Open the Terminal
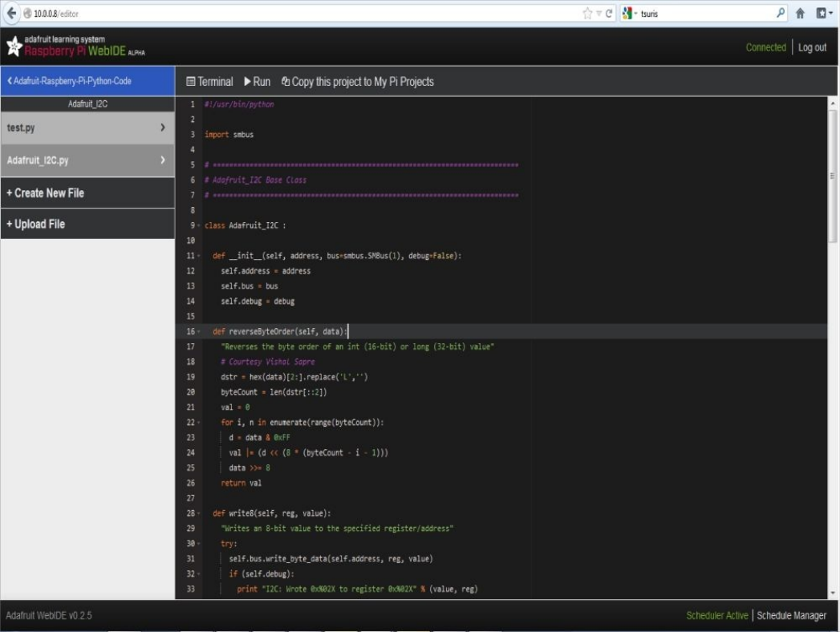 pyautogui.click(x=209, y=82)
